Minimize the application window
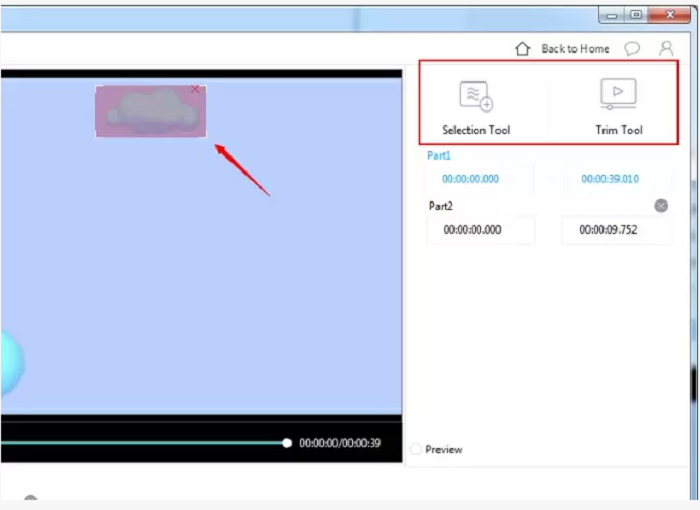 click(x=612, y=16)
